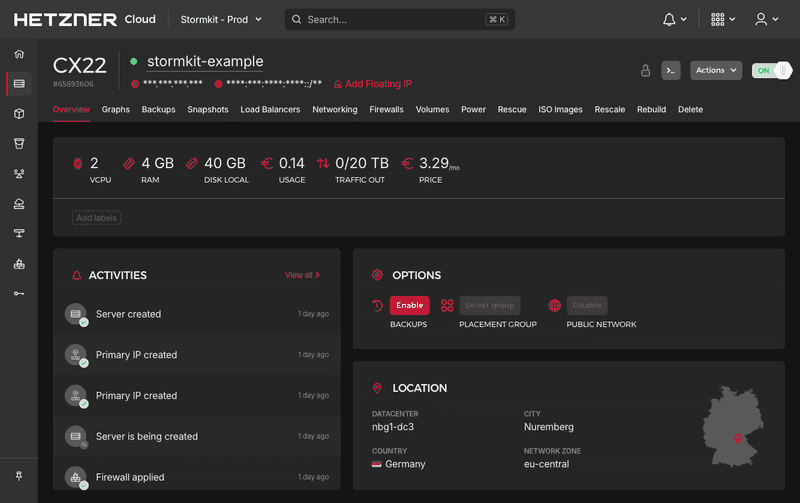Open the Rescale tab

click(610, 110)
